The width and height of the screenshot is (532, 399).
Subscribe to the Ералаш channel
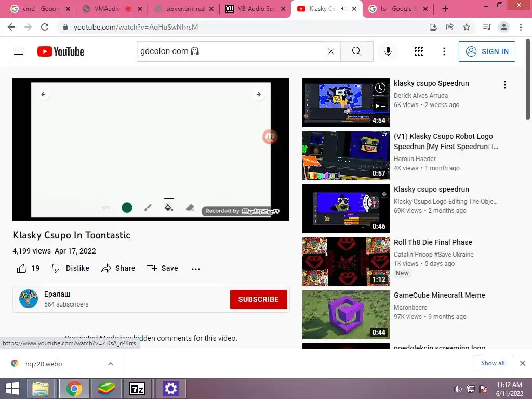(x=259, y=299)
